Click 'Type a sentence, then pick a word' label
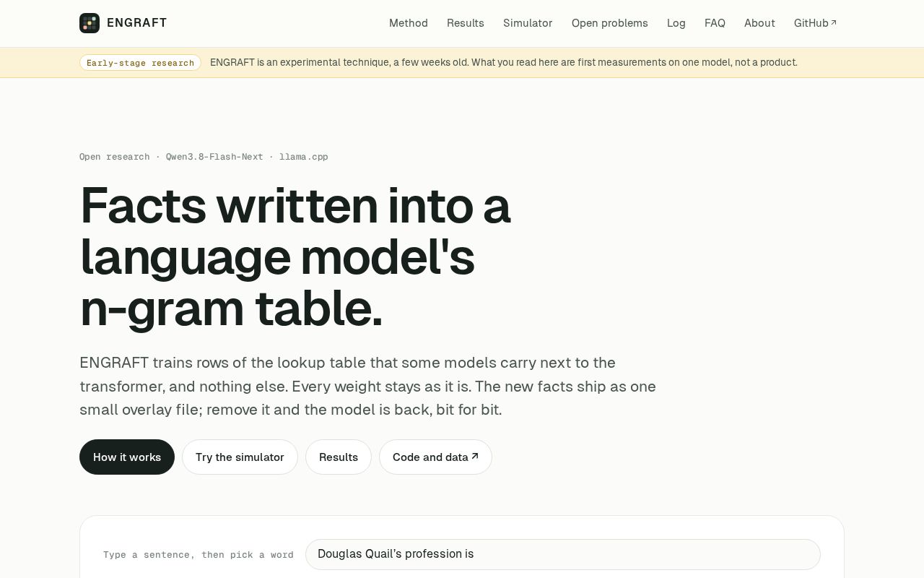Image resolution: width=924 pixels, height=578 pixels. [x=199, y=555]
